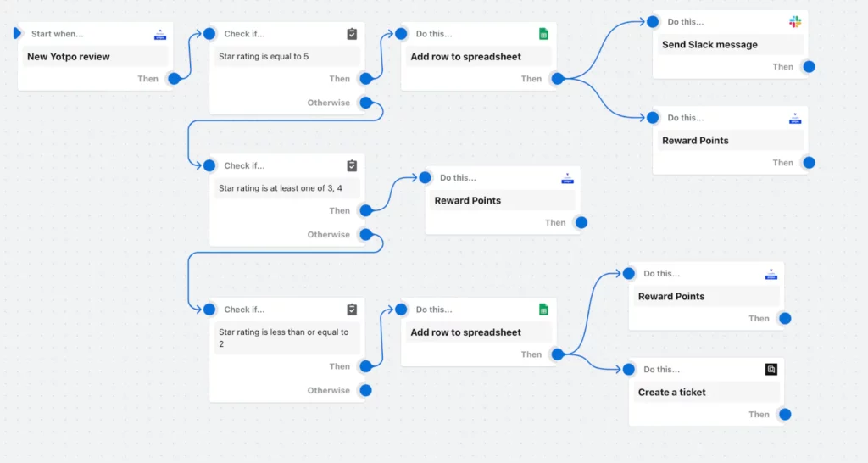Click clipboard icon on 'less than or equal to 2' condition
This screenshot has width=868, height=463.
pyautogui.click(x=352, y=310)
